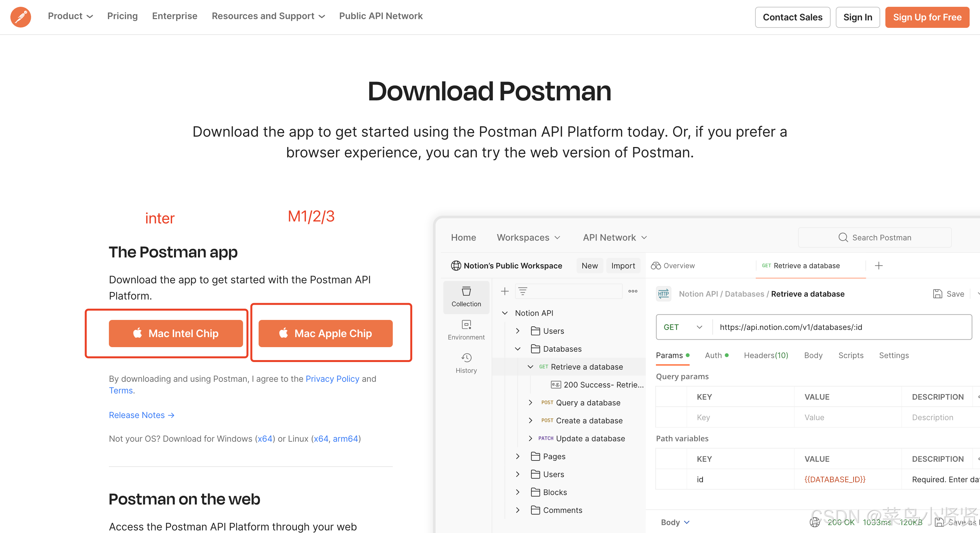Switch to the Headers(10) tab

[x=766, y=356]
